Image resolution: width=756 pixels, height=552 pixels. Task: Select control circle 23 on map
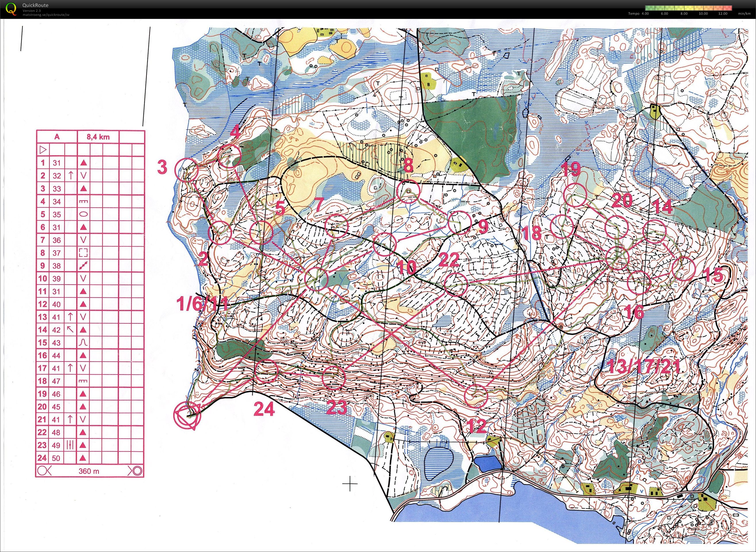click(x=333, y=378)
